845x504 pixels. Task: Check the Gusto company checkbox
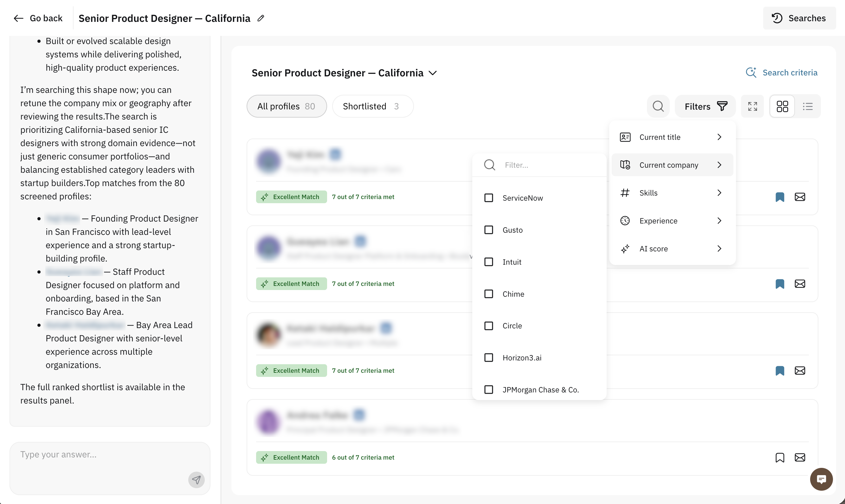click(x=488, y=230)
